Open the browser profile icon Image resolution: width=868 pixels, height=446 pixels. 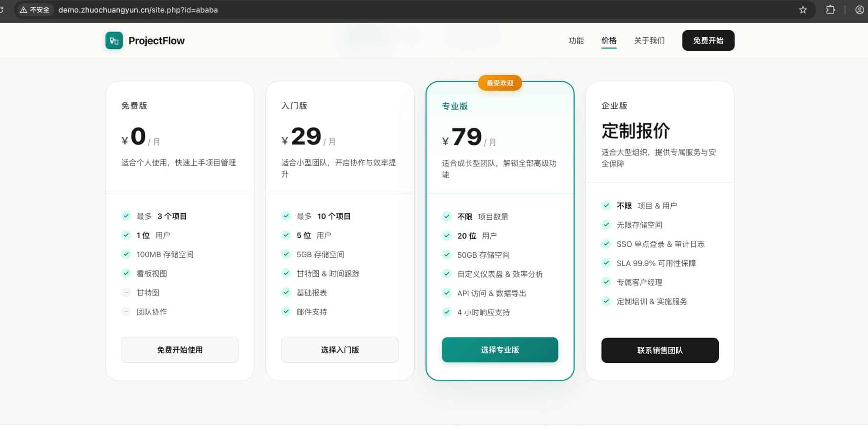click(860, 10)
